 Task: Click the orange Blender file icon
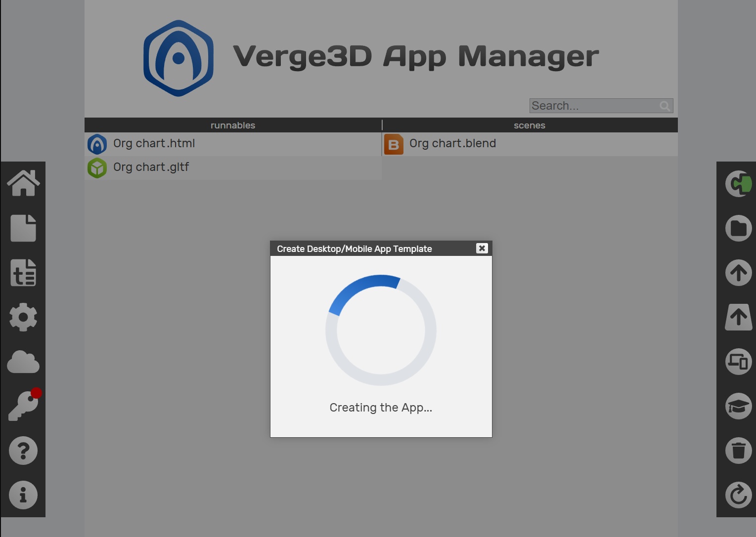[x=394, y=144]
